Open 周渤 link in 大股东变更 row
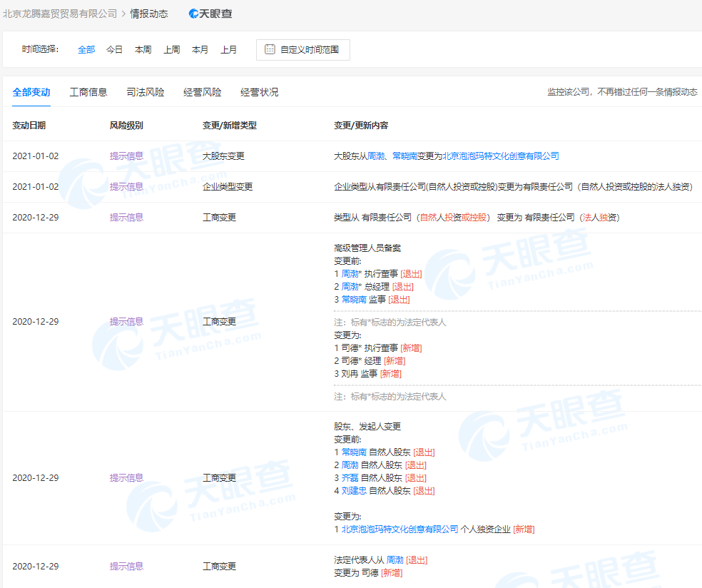702x588 pixels. click(376, 156)
